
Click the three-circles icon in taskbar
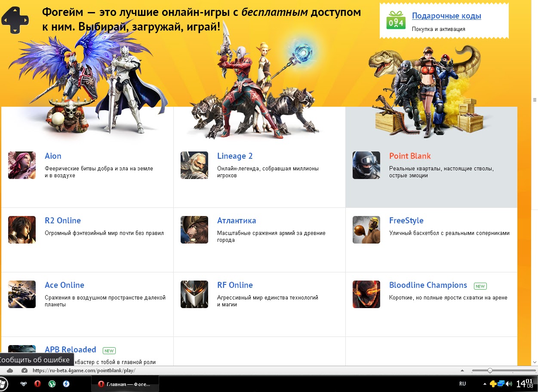point(23,384)
